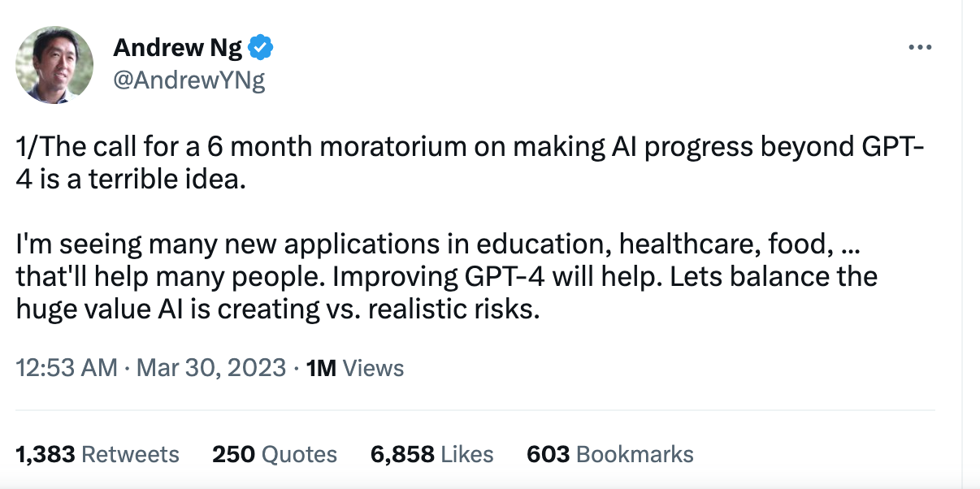Click the sentence "Improving GPT-4 will help"
The image size is (980, 489).
click(462, 276)
